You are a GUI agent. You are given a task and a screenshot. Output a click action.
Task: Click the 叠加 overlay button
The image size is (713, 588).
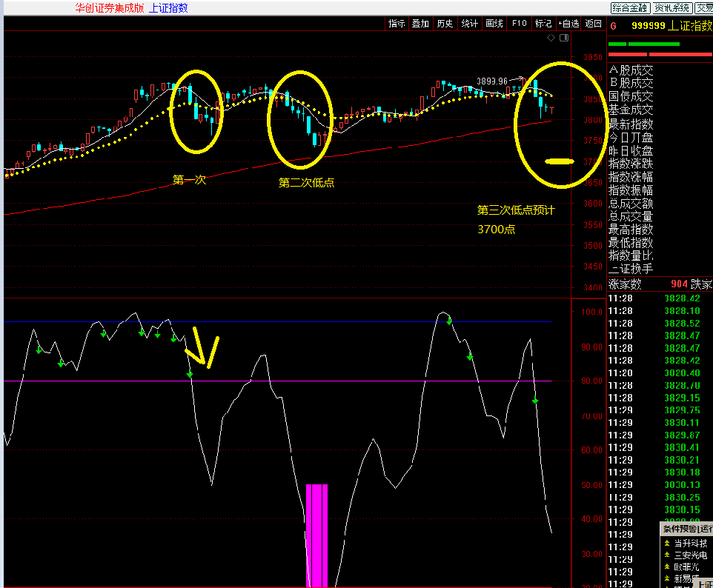(x=421, y=24)
